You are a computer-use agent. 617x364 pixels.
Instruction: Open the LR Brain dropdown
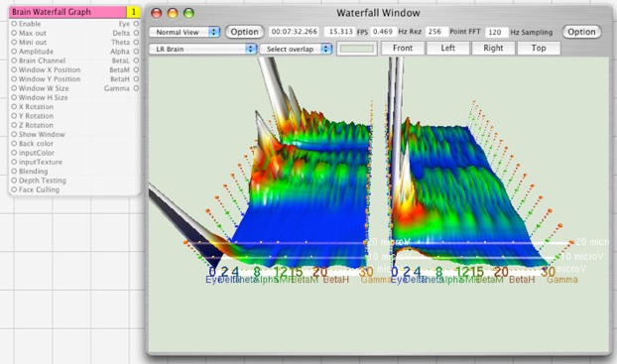click(x=202, y=49)
